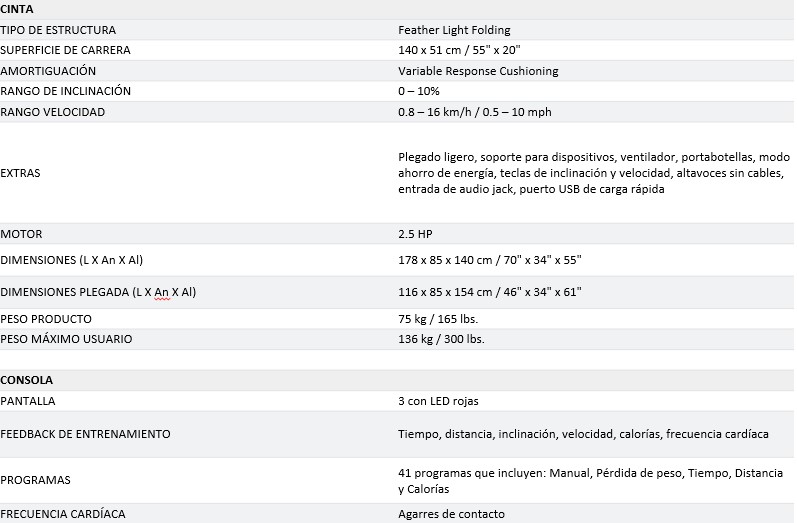The width and height of the screenshot is (797, 523).
Task: Click the FEEDBACK DE ENTRENAMIENTO label
Action: [85, 434]
